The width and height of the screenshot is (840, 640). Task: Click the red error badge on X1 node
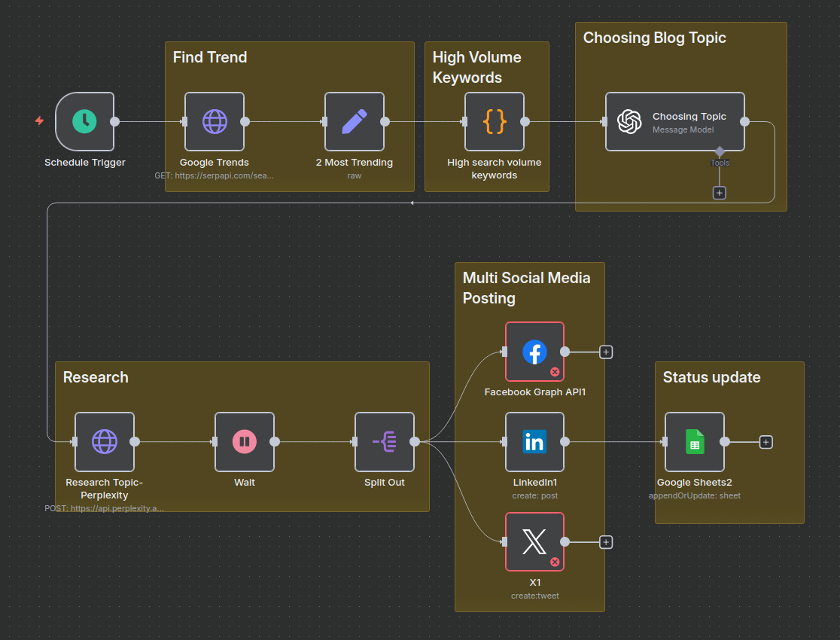pyautogui.click(x=555, y=562)
